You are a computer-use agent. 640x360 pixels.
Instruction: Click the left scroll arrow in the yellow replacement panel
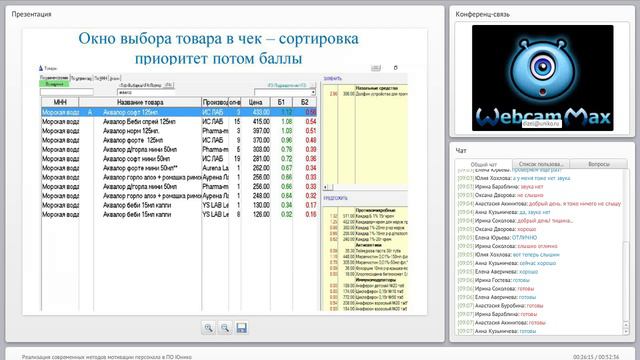coord(325,187)
